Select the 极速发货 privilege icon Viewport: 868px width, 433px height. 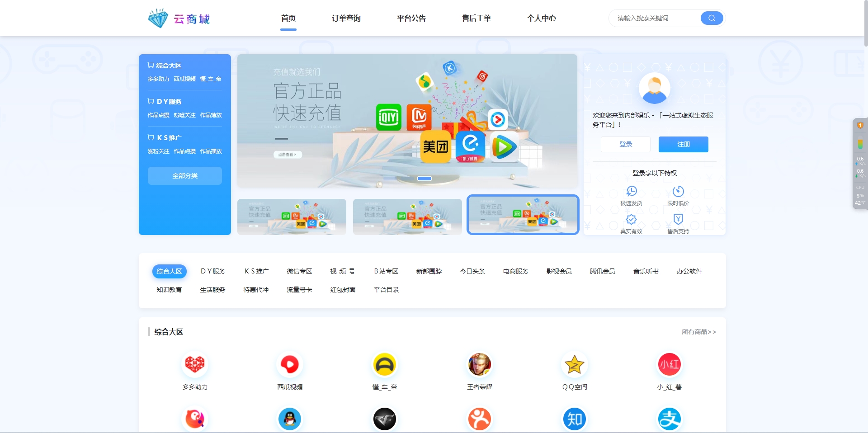tap(632, 191)
